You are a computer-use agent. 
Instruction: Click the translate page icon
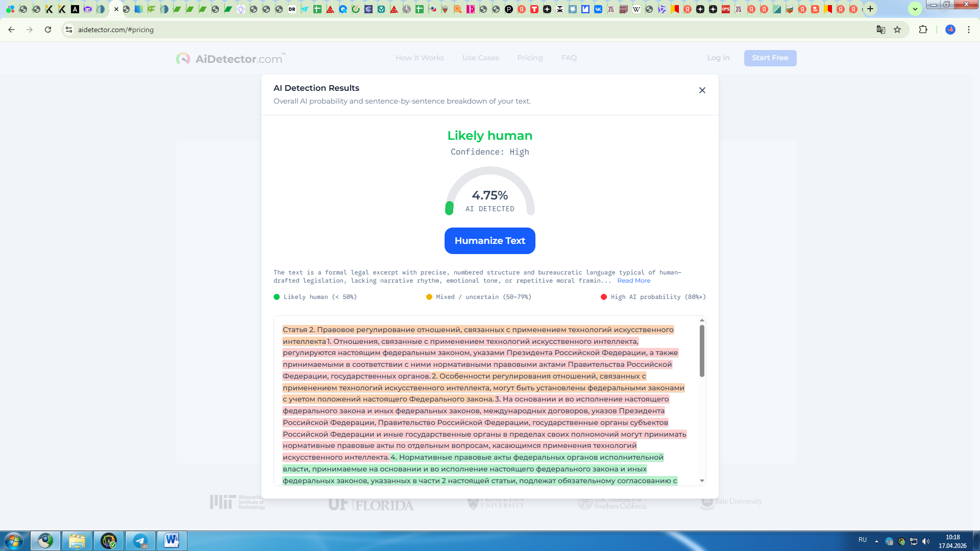pyautogui.click(x=880, y=30)
